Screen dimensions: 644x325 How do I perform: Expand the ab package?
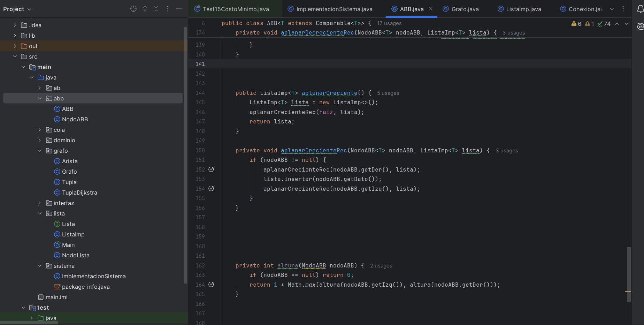pyautogui.click(x=40, y=88)
